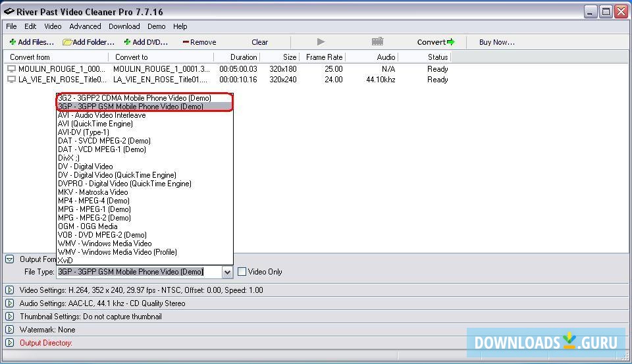Choose WMV - Windows Media Video (Profile)
This screenshot has height=364, width=632.
tap(145, 252)
